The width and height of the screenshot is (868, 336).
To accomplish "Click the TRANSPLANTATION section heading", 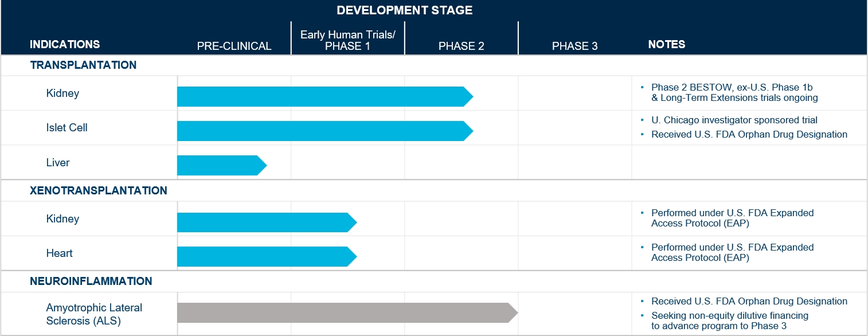I will click(x=83, y=65).
